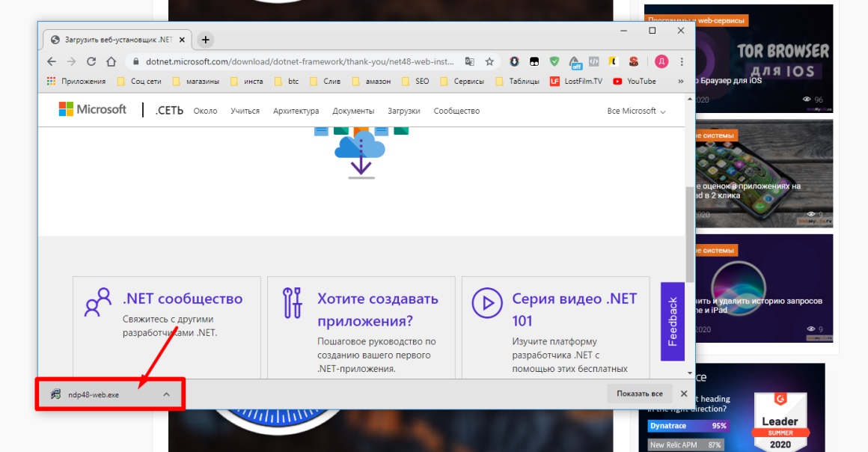Open the Около menu item
868x452 pixels.
click(x=205, y=111)
